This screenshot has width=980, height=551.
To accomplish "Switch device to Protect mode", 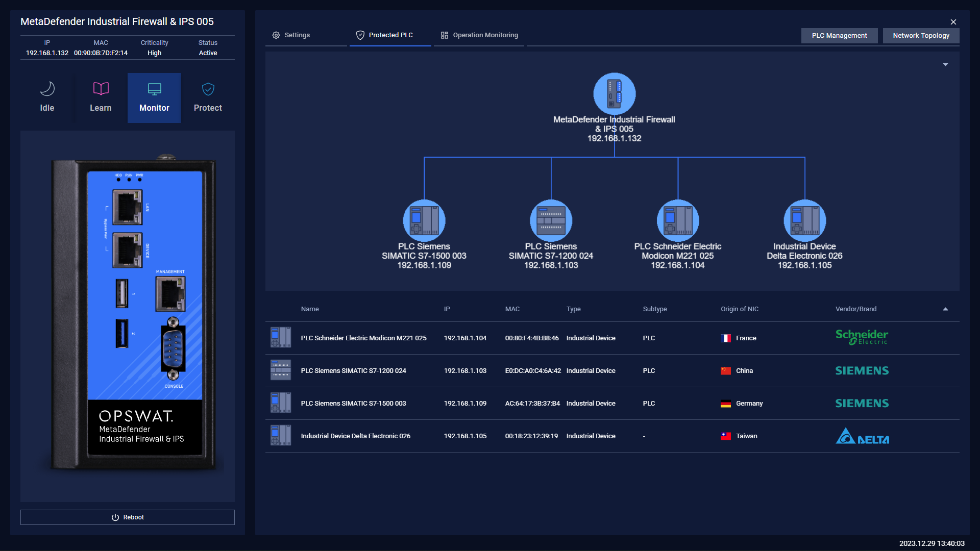I will [208, 97].
